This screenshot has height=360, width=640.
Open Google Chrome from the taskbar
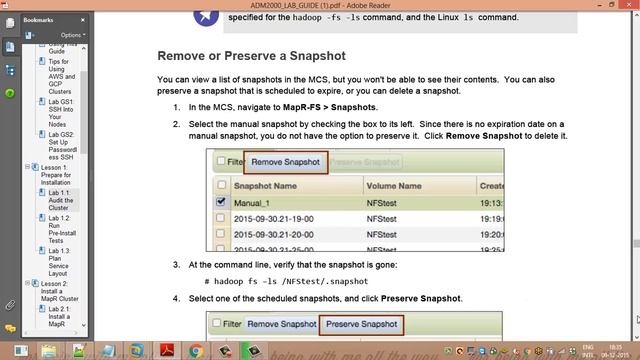pos(196,351)
